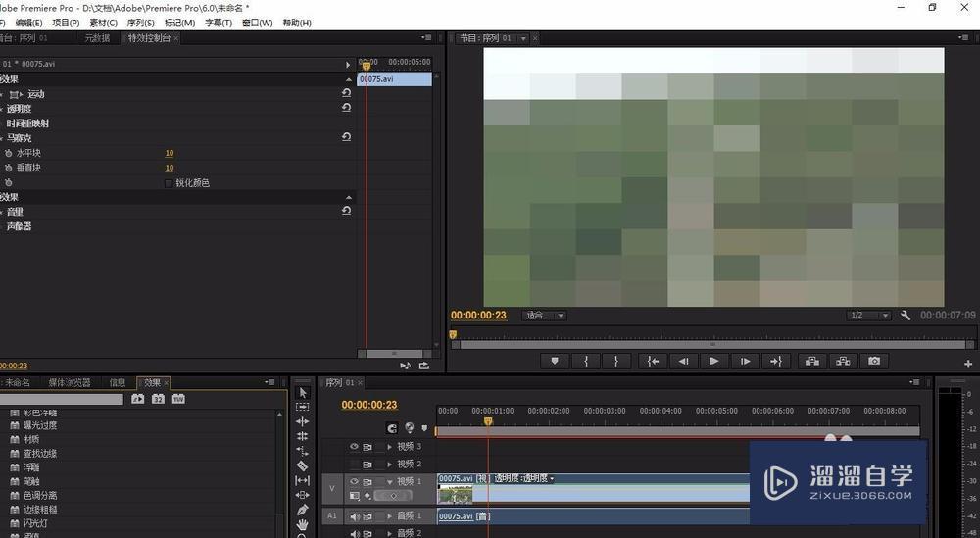Open the 序列(S) menu
Viewport: 980px width, 538px height.
[141, 23]
